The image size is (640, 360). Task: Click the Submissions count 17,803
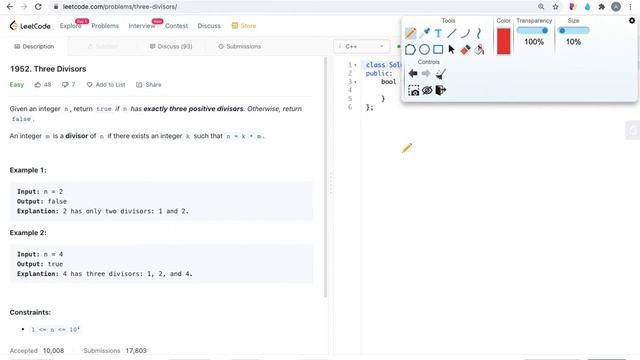point(136,351)
